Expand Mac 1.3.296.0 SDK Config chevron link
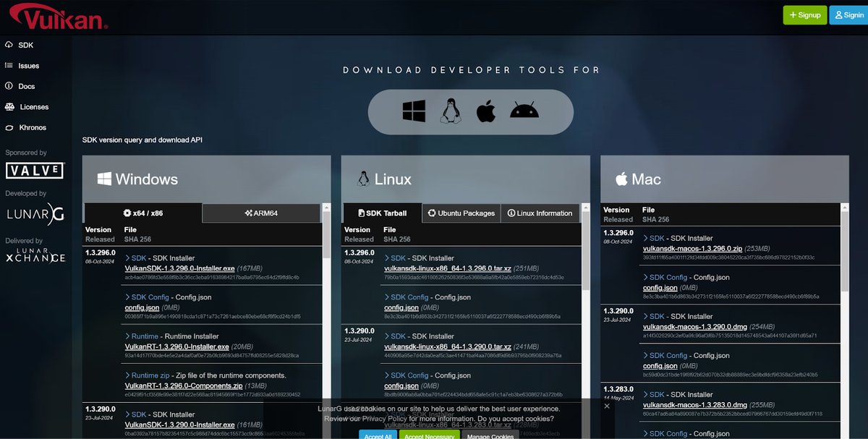Screen dimensions: 868x439 coord(665,277)
